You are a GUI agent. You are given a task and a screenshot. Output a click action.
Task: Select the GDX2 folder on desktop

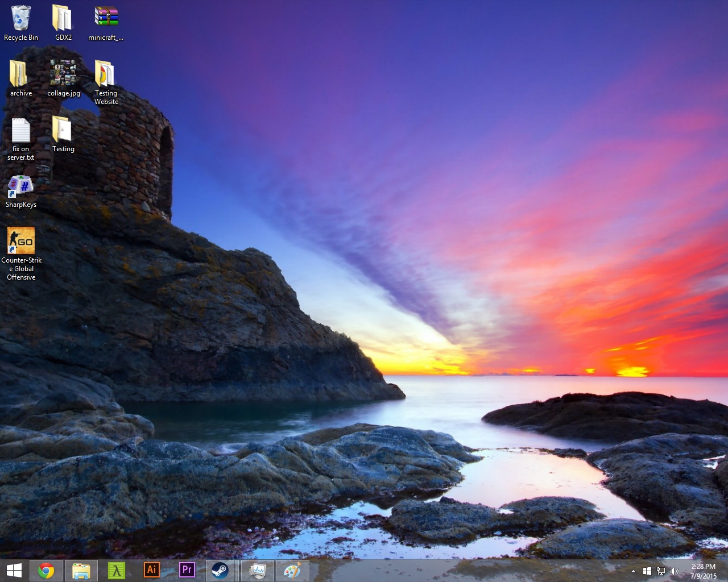pyautogui.click(x=63, y=23)
